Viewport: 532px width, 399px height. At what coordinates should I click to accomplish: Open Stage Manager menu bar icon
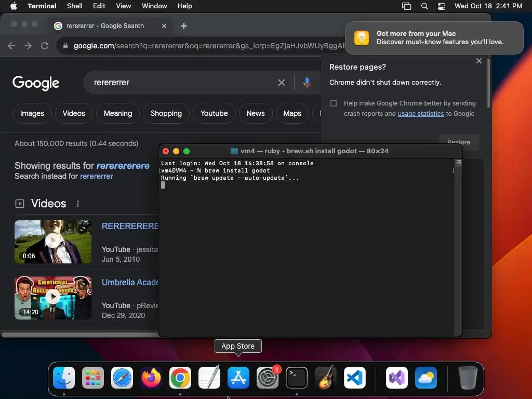tap(406, 6)
